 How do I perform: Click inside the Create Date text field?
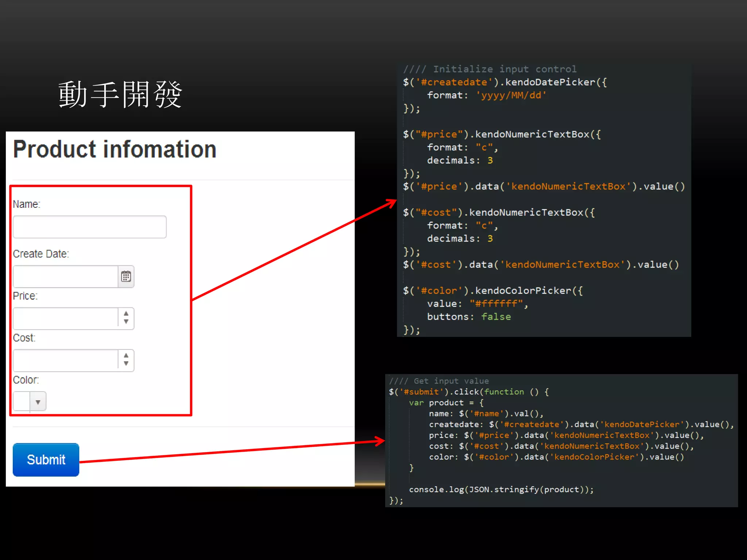(66, 277)
